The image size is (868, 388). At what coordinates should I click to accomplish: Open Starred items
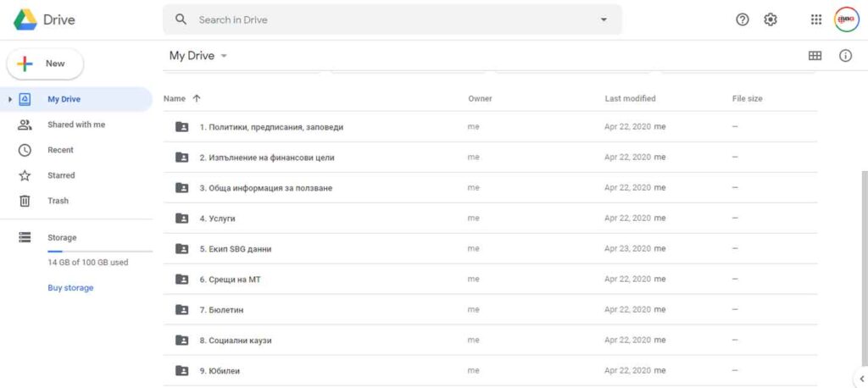coord(61,175)
